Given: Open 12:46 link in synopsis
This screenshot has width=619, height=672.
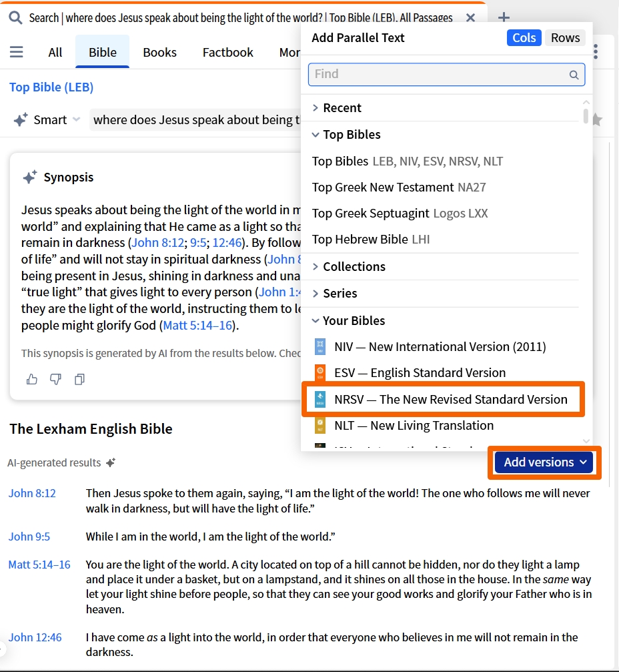Looking at the screenshot, I should coord(227,242).
